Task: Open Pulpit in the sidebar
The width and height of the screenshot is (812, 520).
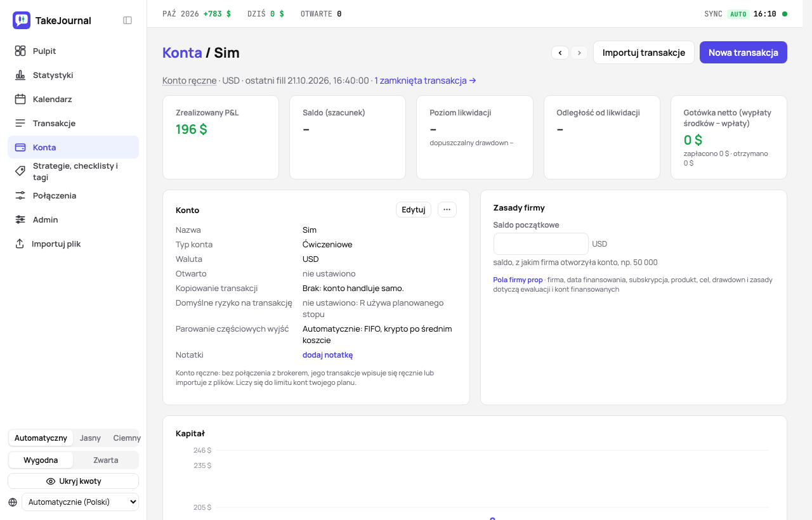Action: click(74, 51)
